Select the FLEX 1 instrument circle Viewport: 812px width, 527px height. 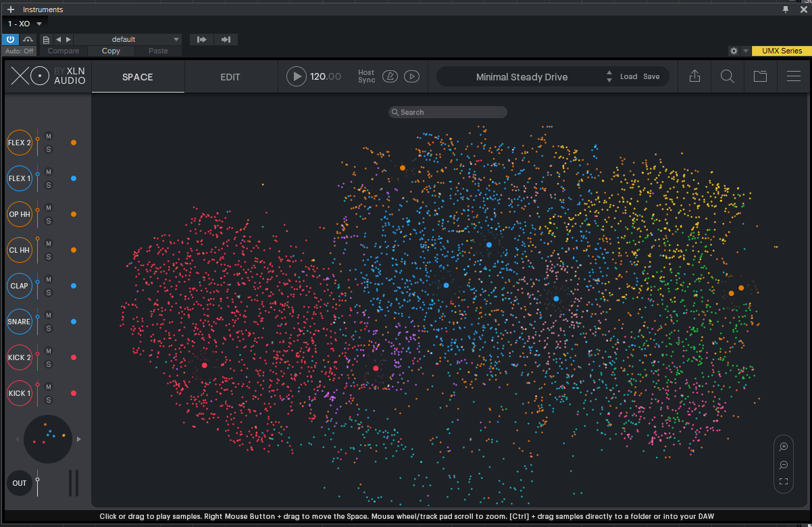[20, 178]
